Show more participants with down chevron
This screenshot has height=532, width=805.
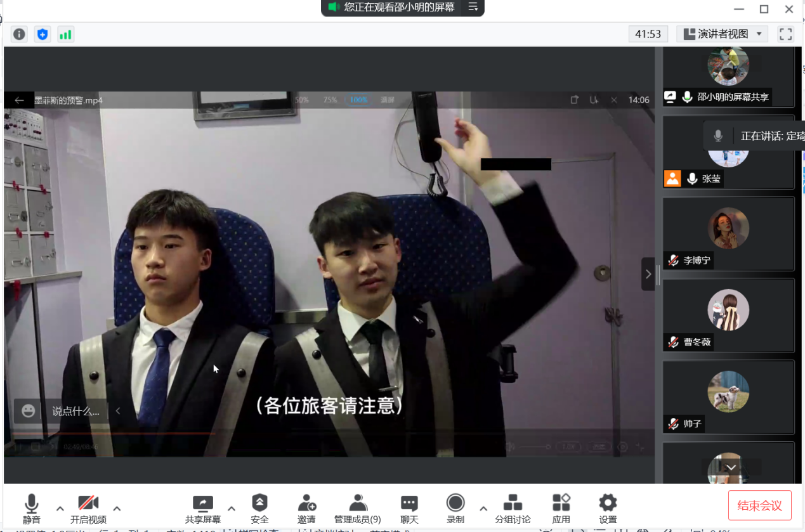click(731, 467)
